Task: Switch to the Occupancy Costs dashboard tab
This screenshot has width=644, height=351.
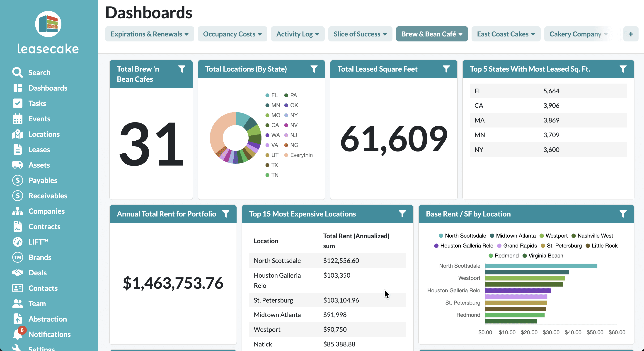Action: (x=229, y=34)
